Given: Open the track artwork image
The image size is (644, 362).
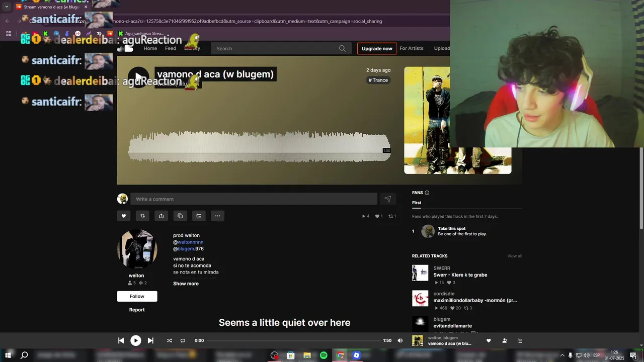Looking at the screenshot, I should pos(457,121).
